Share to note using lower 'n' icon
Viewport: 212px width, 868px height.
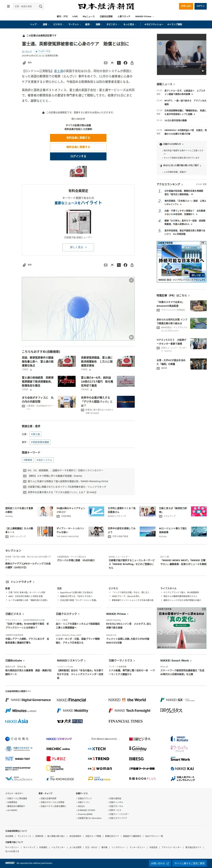[x=112, y=265]
